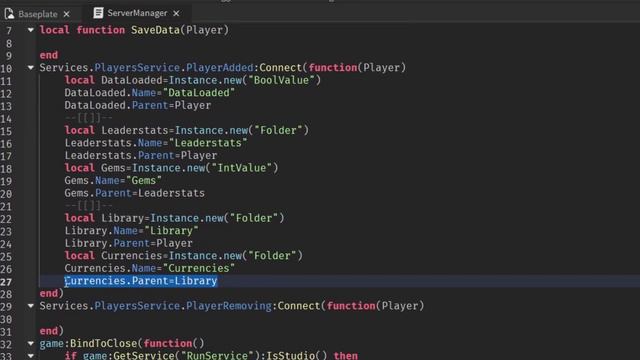Image resolution: width=640 pixels, height=360 pixels.
Task: Click line number 14 in the gutter
Action: [x=6, y=119]
